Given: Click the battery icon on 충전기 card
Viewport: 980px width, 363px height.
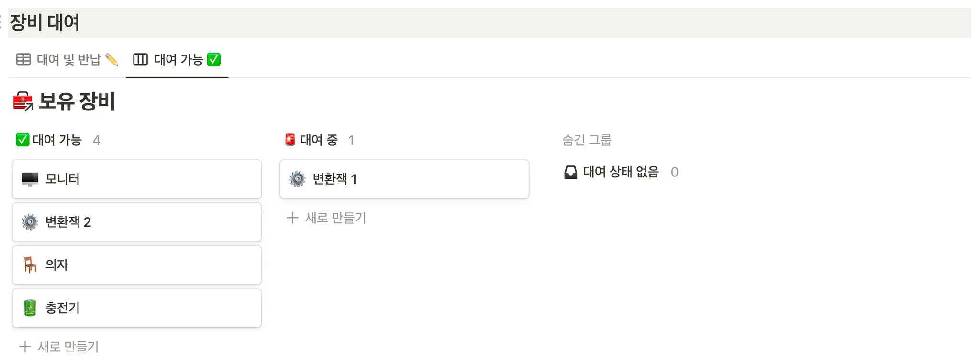Looking at the screenshot, I should tap(30, 308).
